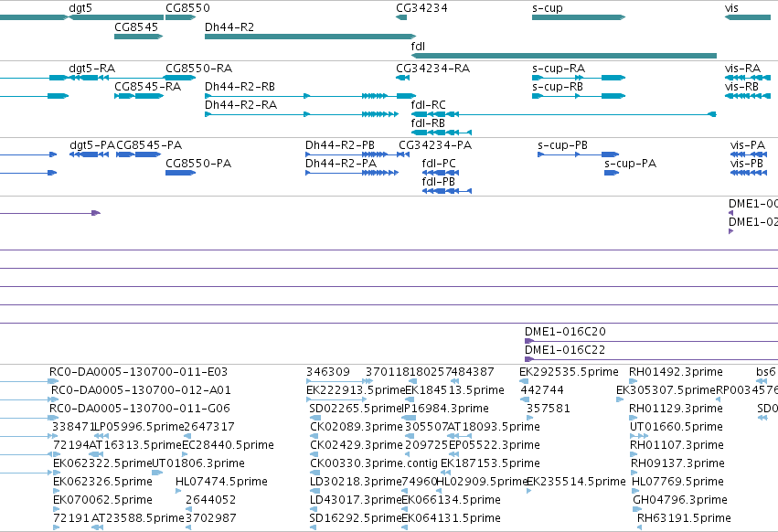Screen dimensions: 778x532
Task: Click the EK235514.5prime EST label
Action: coord(576,482)
